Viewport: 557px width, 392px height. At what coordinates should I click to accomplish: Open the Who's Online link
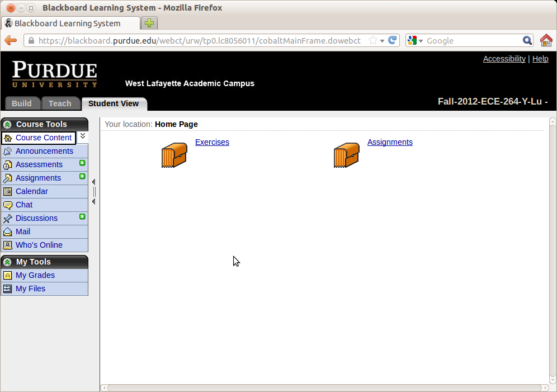pyautogui.click(x=39, y=245)
